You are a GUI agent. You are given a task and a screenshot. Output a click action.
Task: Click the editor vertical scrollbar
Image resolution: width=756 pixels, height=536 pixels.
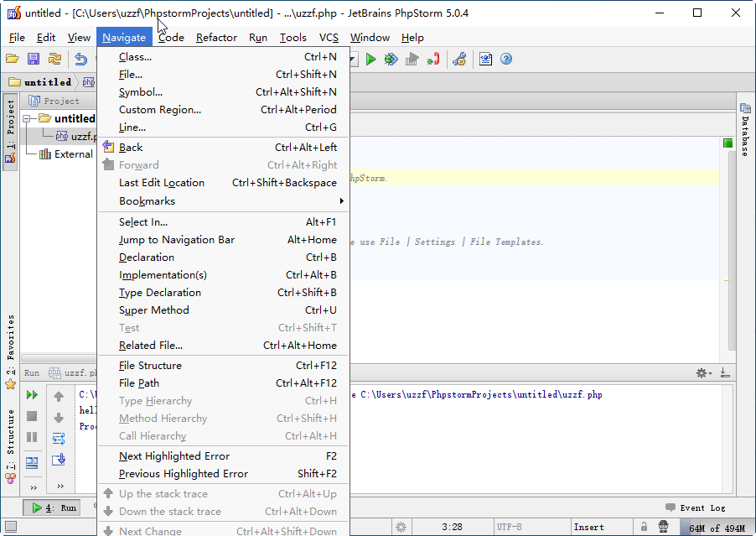click(x=732, y=251)
